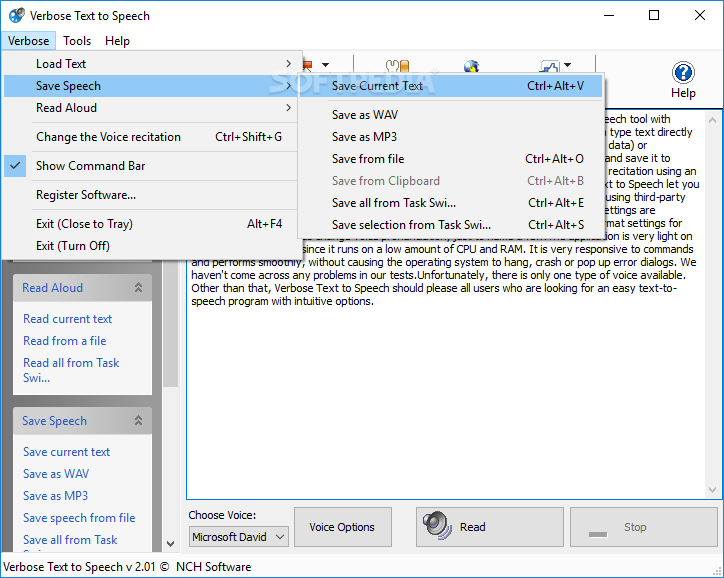Open dropdown arrow next to share icon
Viewport: 724px width, 578px height.
pos(567,65)
